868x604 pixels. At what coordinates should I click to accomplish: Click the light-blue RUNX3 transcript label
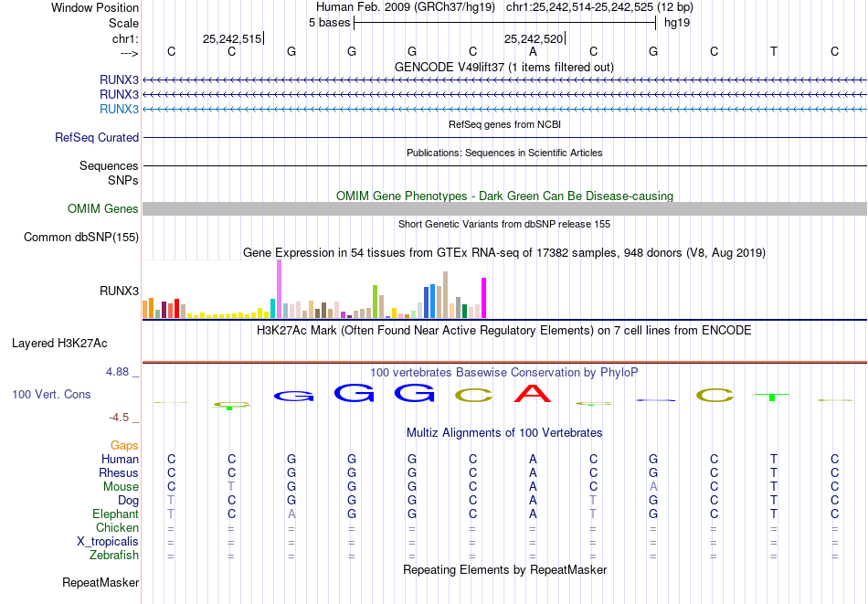click(x=119, y=109)
